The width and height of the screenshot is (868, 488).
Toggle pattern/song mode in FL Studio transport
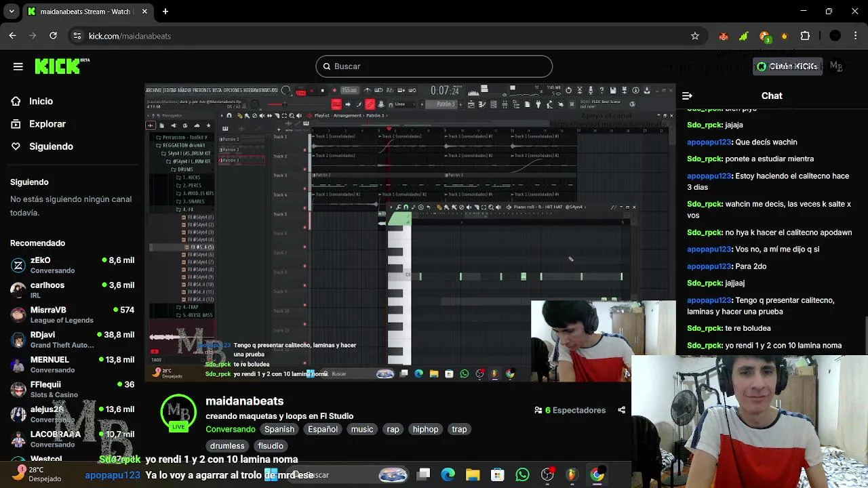(x=300, y=91)
